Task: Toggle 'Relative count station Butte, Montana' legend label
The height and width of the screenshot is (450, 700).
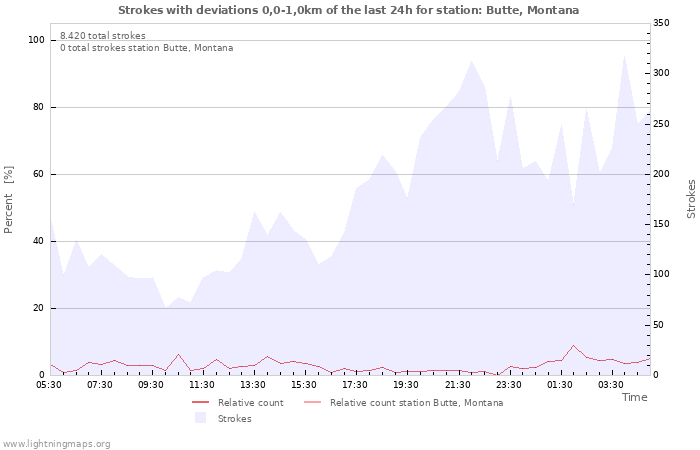Action: pos(416,403)
